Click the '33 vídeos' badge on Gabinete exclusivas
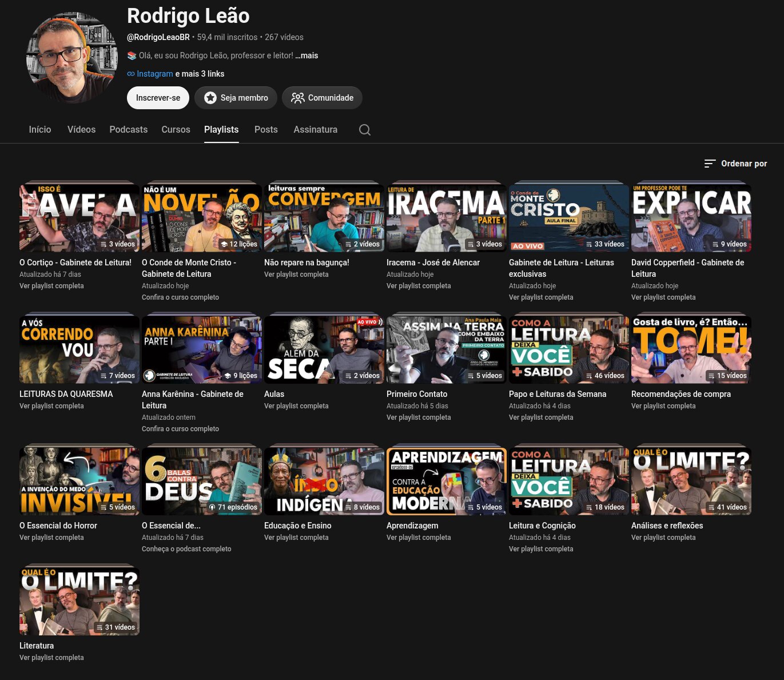 coord(604,244)
